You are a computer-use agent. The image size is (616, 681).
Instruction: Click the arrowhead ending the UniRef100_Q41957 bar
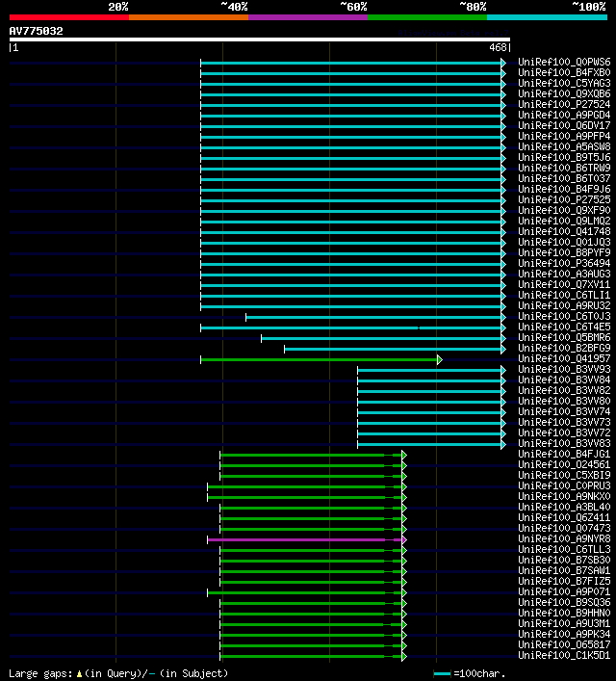coord(440,359)
